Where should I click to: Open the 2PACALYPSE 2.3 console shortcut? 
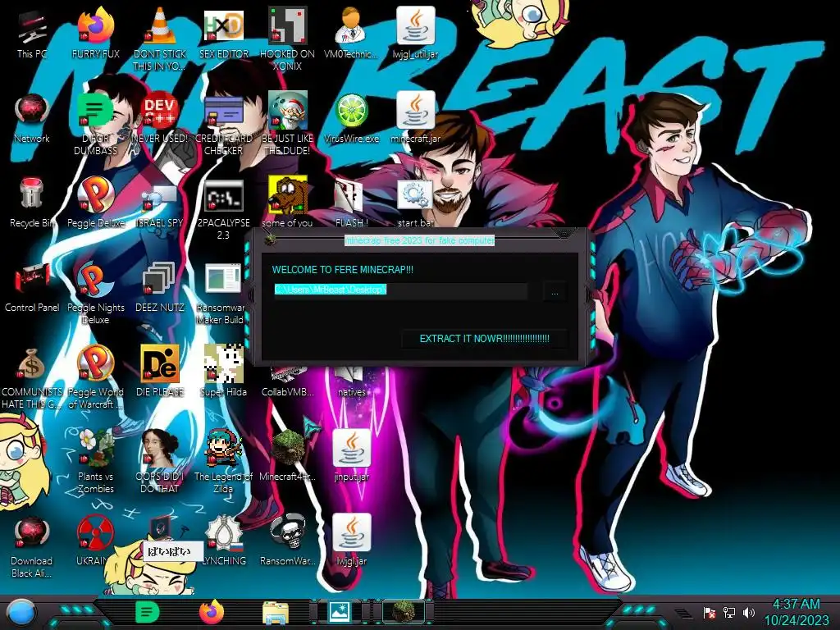pyautogui.click(x=223, y=209)
